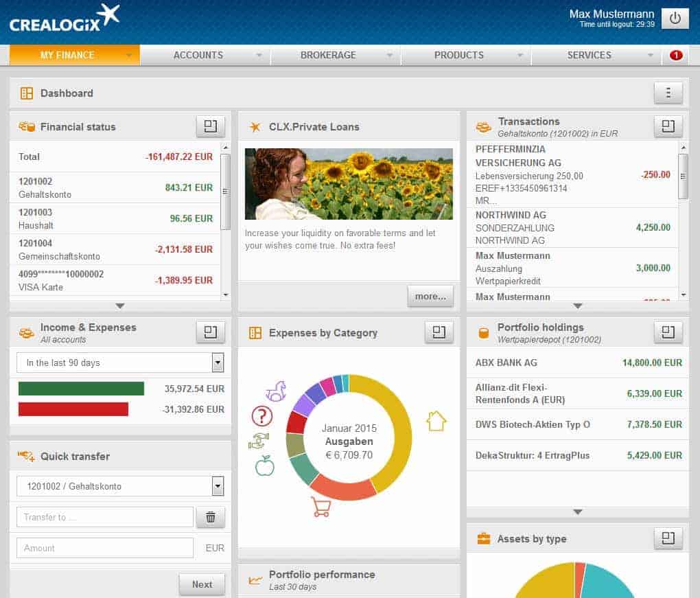Open the MY FINANCE menu

[x=75, y=55]
